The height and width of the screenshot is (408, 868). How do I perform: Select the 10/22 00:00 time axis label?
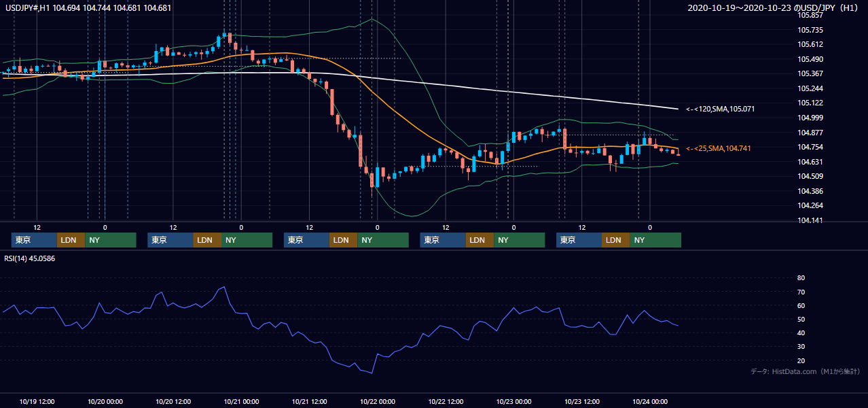click(x=378, y=401)
